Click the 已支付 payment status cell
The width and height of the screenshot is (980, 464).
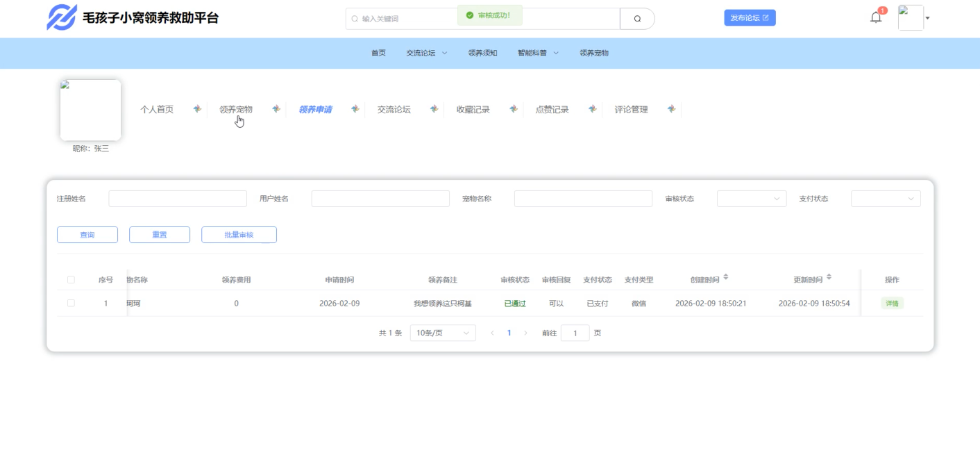598,304
